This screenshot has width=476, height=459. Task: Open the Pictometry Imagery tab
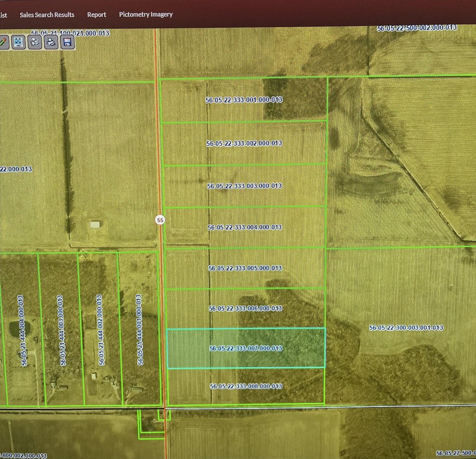[145, 14]
